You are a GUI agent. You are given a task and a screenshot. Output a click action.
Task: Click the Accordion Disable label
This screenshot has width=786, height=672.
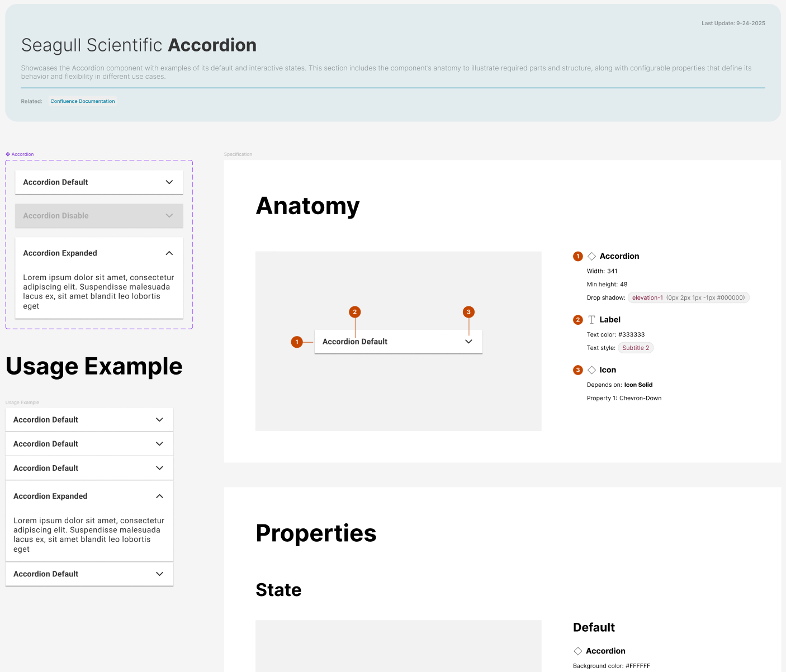coord(56,216)
